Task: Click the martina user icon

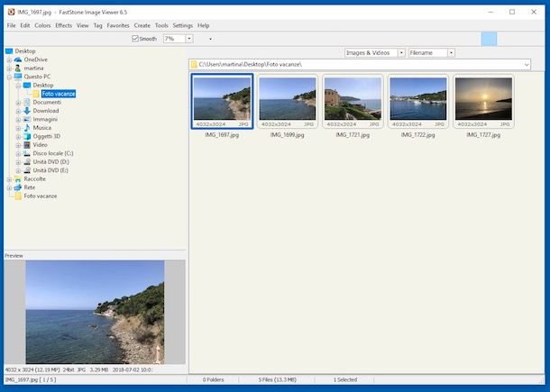Action: (18, 68)
